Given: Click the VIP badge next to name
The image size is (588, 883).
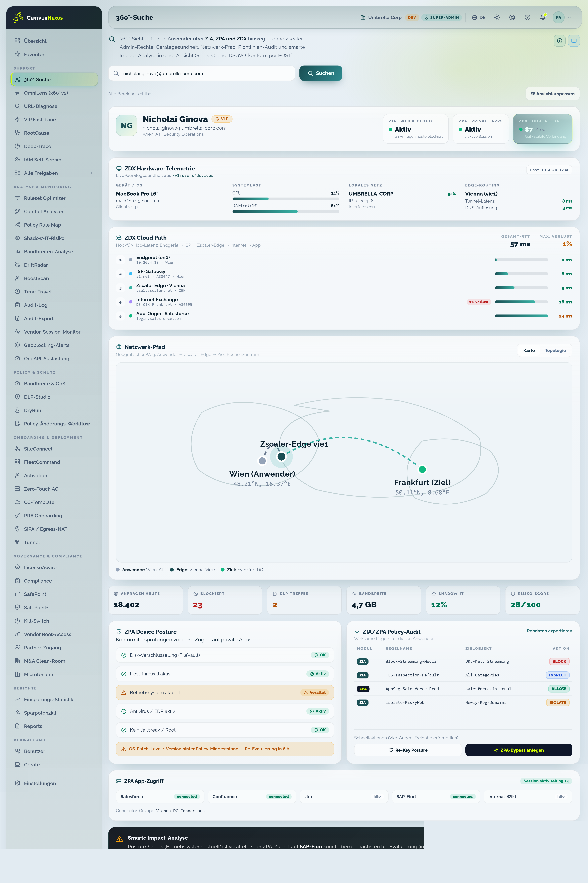Looking at the screenshot, I should [x=222, y=119].
